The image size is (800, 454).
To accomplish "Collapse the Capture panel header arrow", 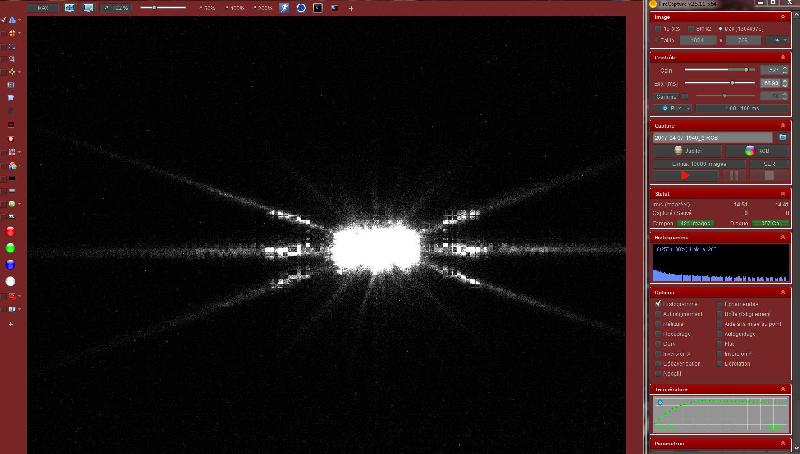I will [x=783, y=125].
